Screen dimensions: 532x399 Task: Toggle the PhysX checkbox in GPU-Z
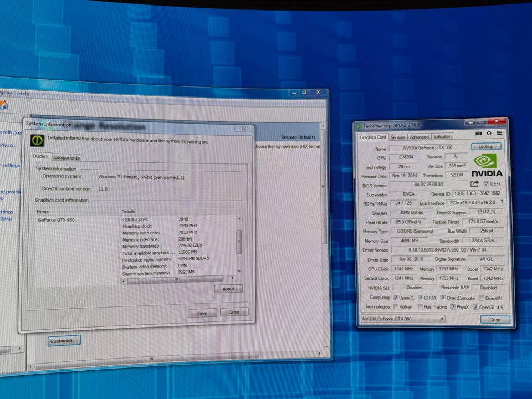[453, 307]
